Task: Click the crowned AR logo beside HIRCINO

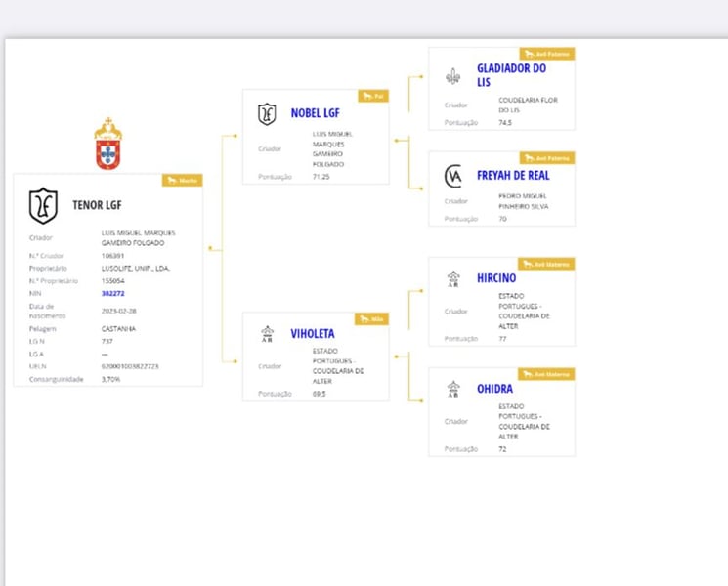Action: click(452, 278)
